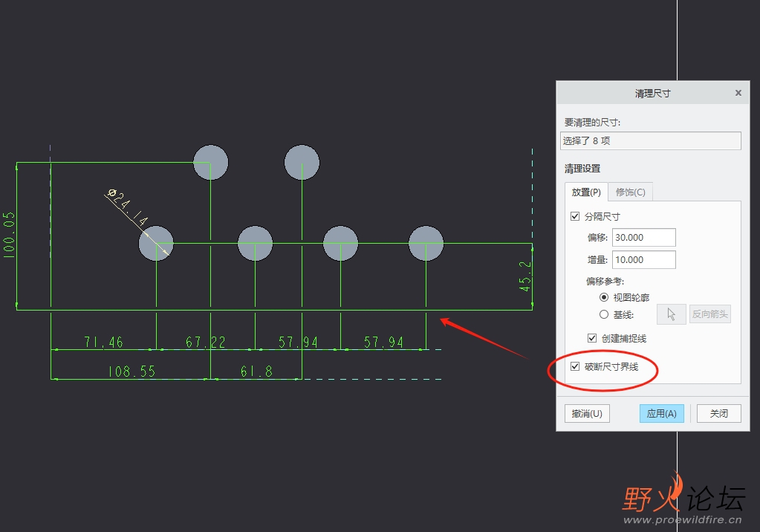Image resolution: width=760 pixels, height=532 pixels.
Task: Select the 67.22 dimension text
Action: (x=206, y=342)
